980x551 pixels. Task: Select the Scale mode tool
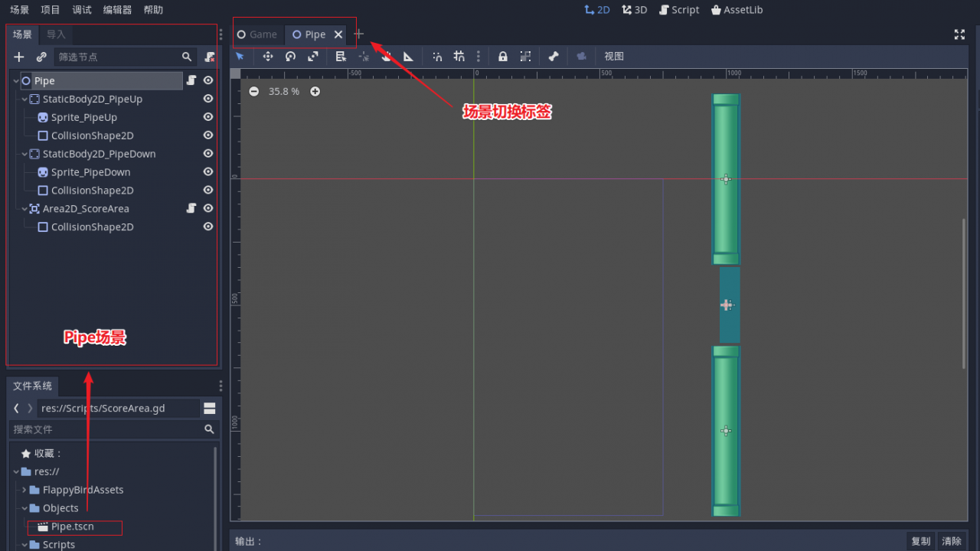(313, 56)
